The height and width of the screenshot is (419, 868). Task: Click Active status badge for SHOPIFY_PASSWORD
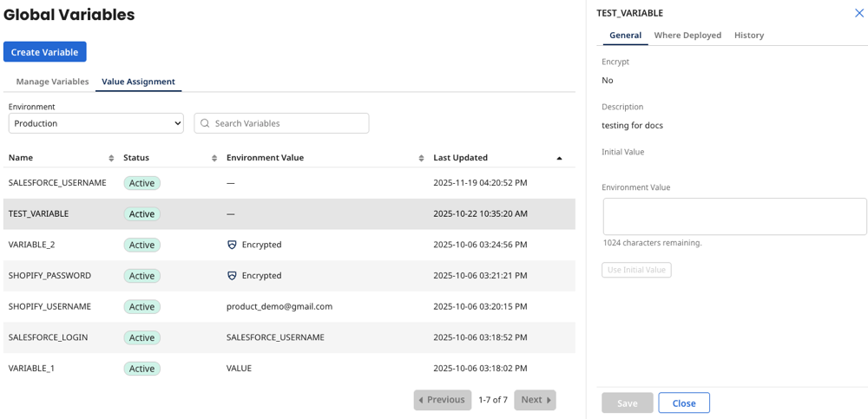141,276
